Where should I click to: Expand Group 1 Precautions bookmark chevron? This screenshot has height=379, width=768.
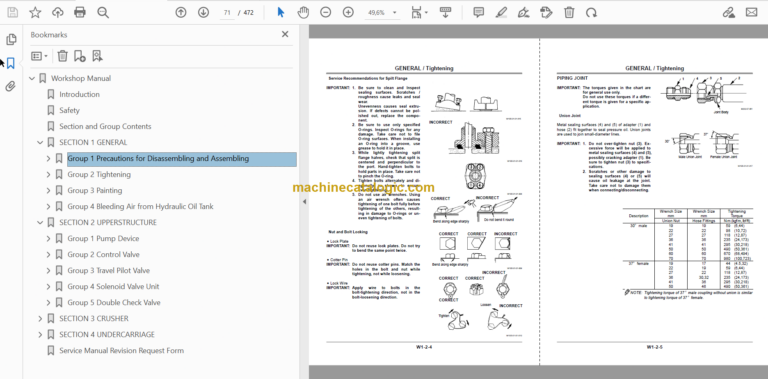(x=48, y=159)
